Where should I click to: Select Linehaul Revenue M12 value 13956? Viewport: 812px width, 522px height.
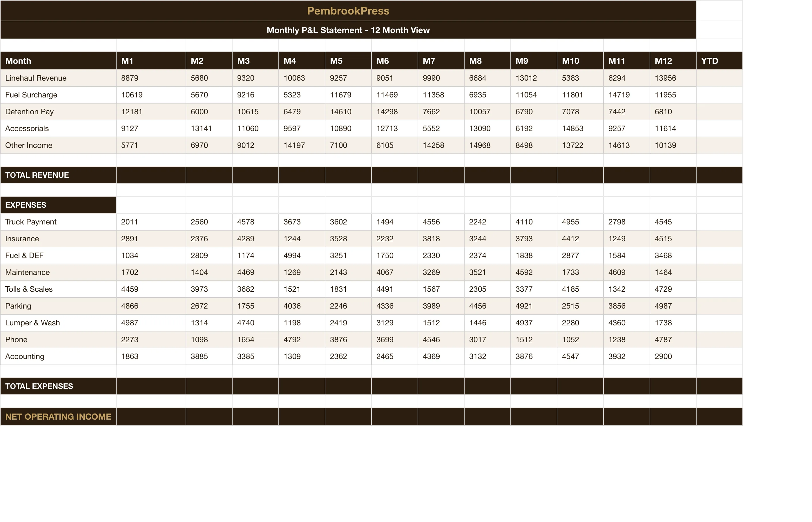[673, 78]
